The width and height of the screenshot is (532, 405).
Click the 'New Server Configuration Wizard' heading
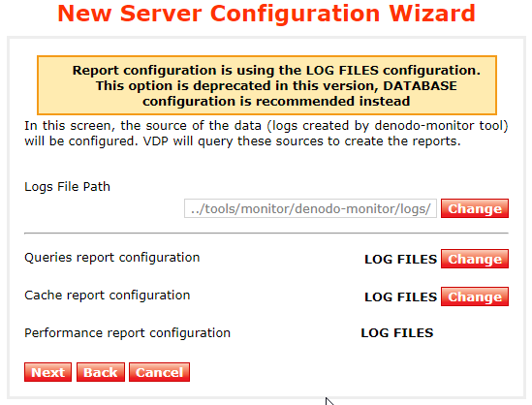click(x=266, y=14)
